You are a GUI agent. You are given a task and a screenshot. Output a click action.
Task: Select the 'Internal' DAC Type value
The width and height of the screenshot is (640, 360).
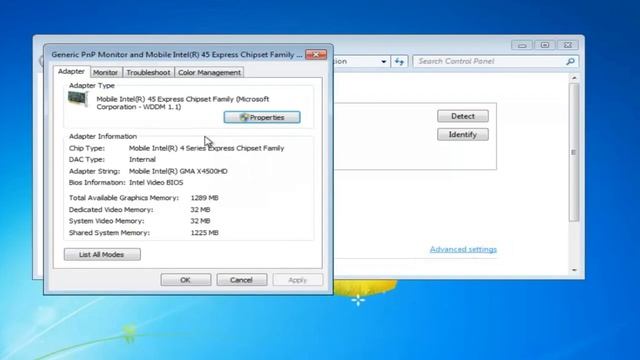coord(142,160)
